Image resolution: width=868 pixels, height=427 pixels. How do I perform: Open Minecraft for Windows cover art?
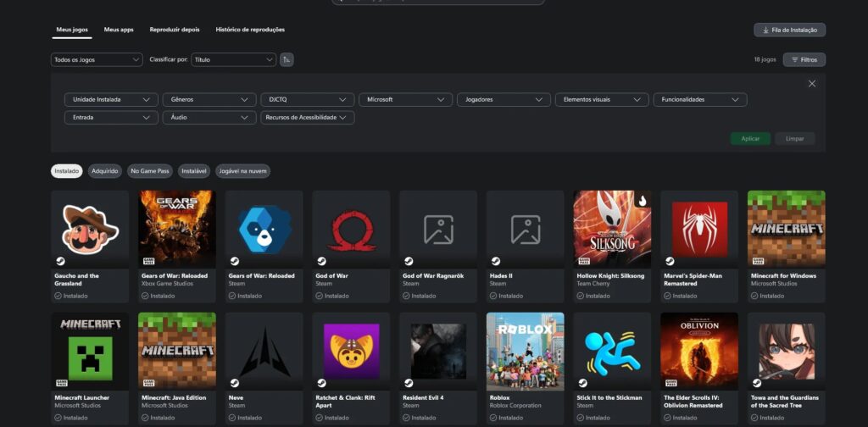point(786,230)
